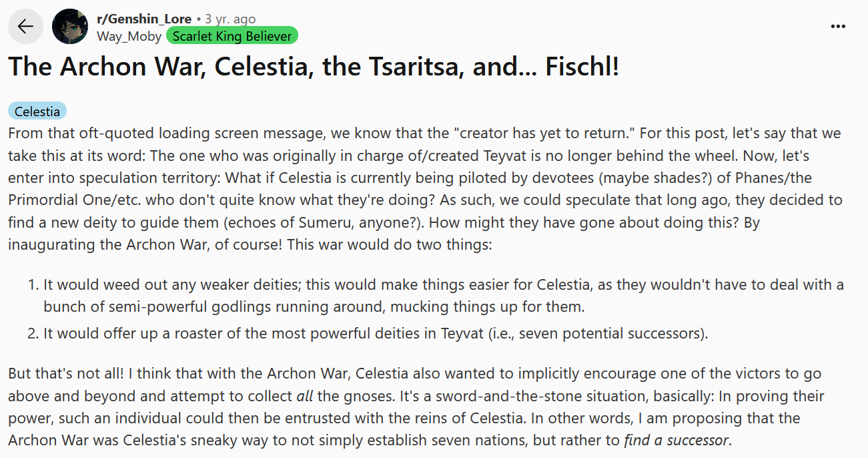Filter posts by the Celestia flair tag
Image resolution: width=868 pixels, height=458 pixels.
tap(37, 111)
